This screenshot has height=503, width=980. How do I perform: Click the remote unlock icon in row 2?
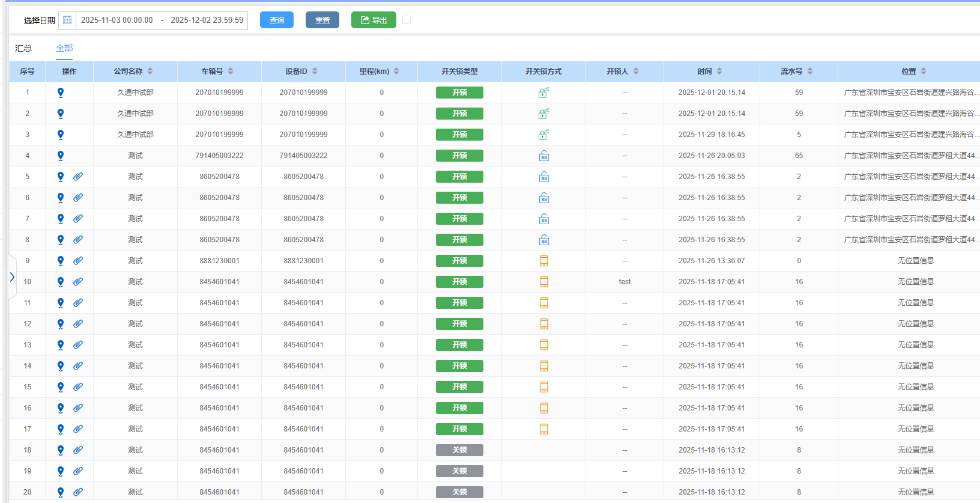pos(543,114)
